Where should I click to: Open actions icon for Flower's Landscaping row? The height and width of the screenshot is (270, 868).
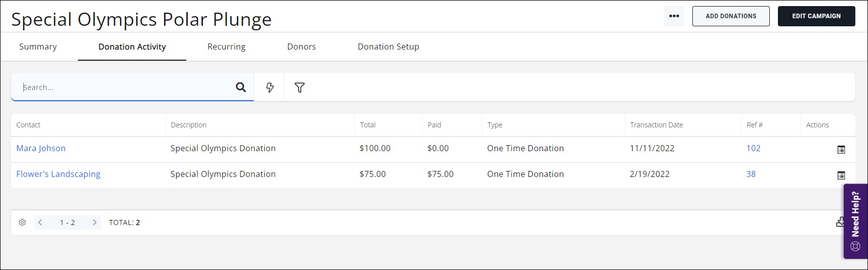pyautogui.click(x=841, y=175)
